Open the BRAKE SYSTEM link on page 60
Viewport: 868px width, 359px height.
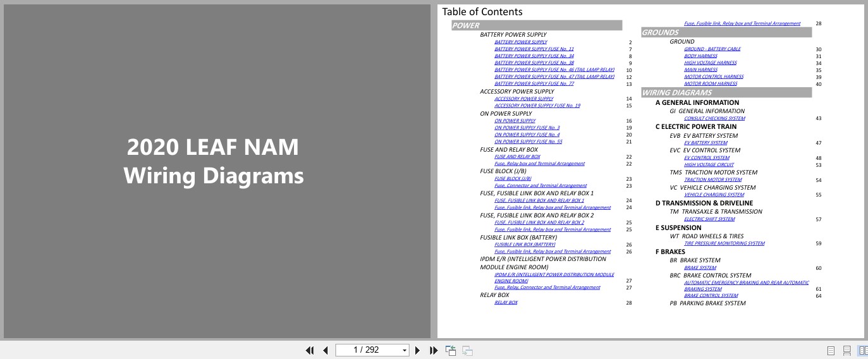[700, 268]
